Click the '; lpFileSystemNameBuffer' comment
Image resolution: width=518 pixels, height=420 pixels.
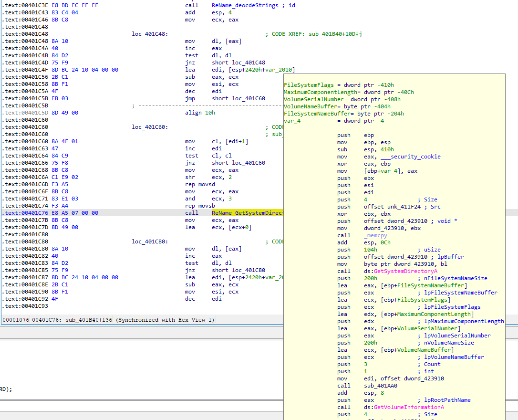(x=457, y=293)
